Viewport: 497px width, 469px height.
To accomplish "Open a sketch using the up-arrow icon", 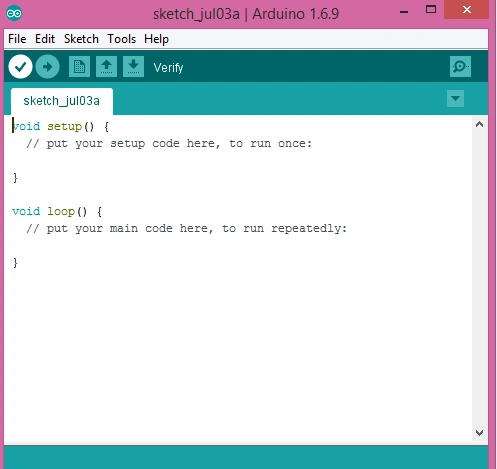I will tap(106, 67).
